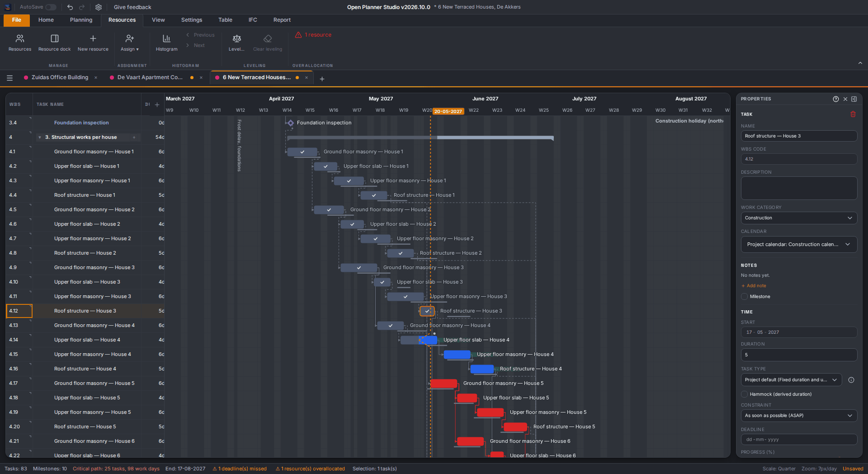Create a New resource

tap(93, 43)
